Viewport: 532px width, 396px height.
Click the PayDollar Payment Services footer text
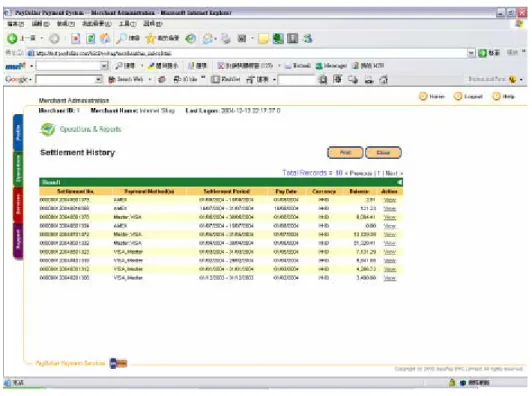pos(70,363)
